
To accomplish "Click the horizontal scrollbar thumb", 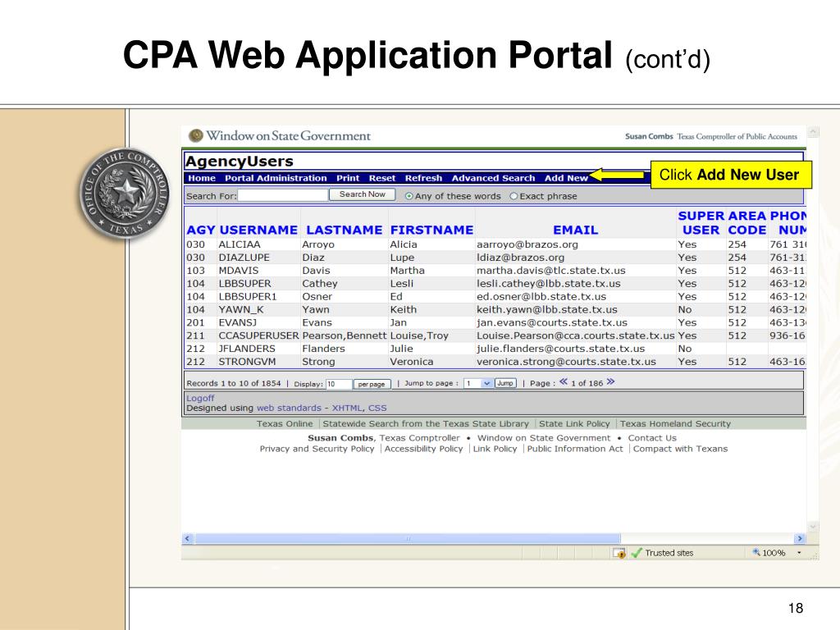I will click(x=408, y=538).
